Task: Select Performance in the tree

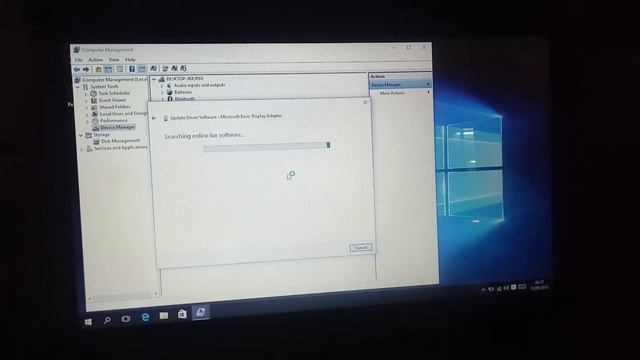Action: click(x=113, y=120)
